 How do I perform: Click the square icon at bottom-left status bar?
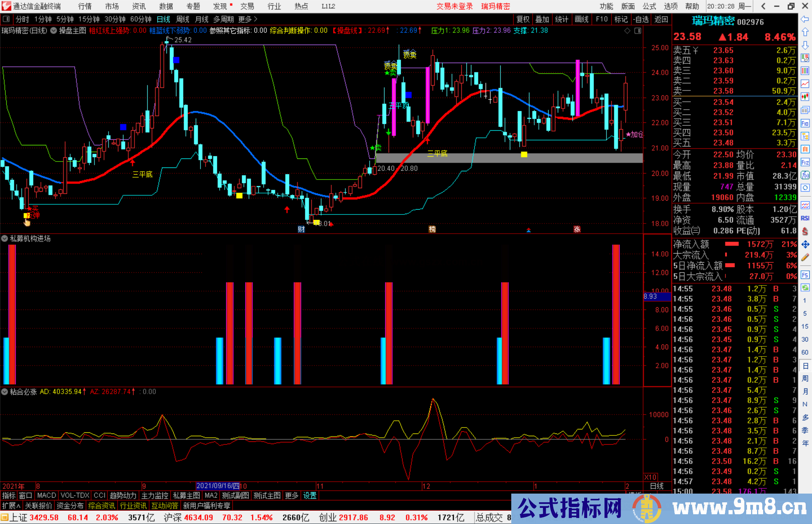coord(5,518)
